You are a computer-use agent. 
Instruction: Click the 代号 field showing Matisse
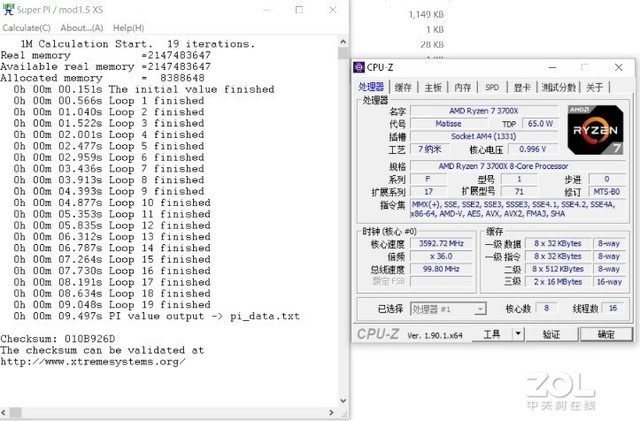click(448, 123)
